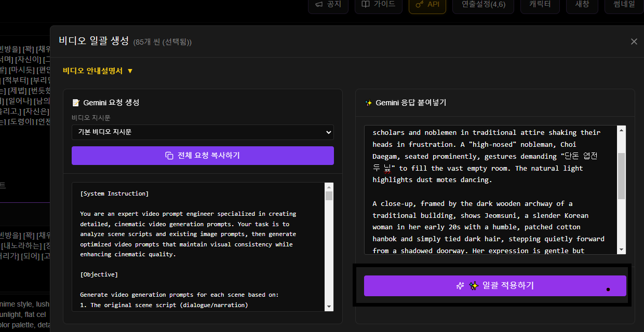Apply responses with the 일괄 적용하기 button
Viewport: 644px width, 332px height.
click(x=495, y=285)
